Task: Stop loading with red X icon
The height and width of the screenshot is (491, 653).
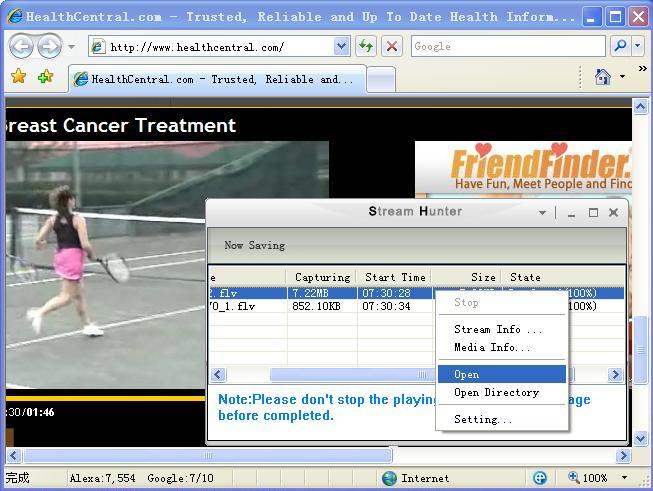Action: pyautogui.click(x=392, y=46)
